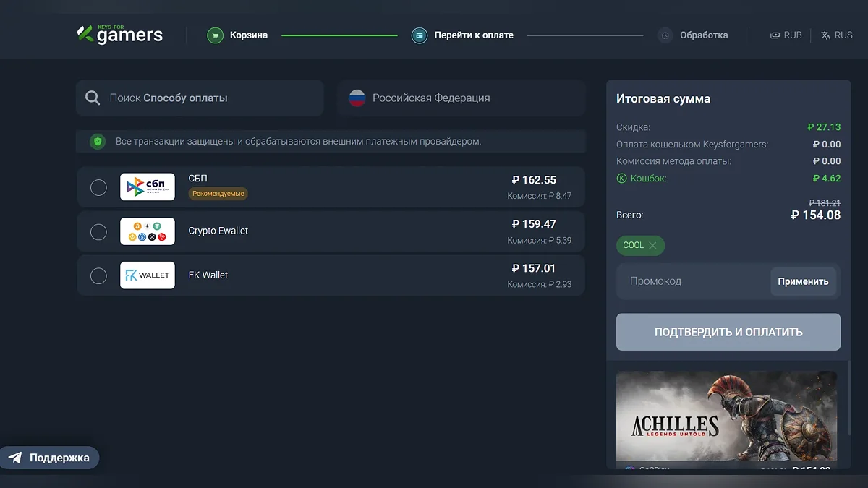
Task: Click the ₽ 4.62 cashback value
Action: pos(827,179)
